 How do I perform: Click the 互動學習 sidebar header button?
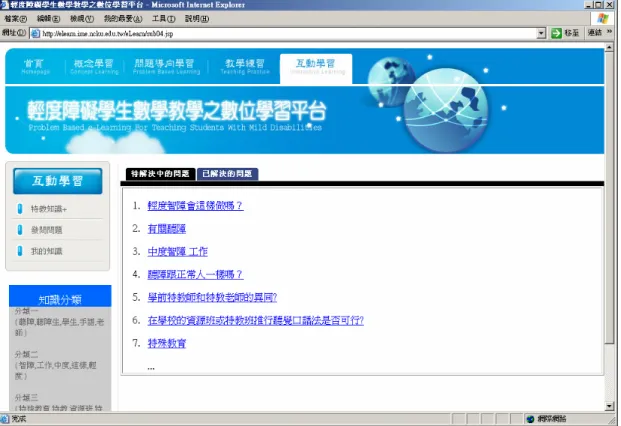coord(57,181)
